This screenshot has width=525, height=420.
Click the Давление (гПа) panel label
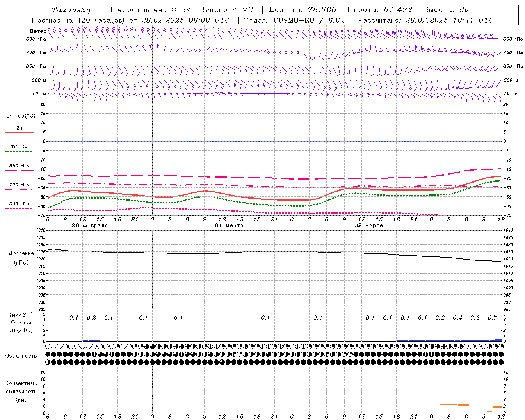[21, 258]
